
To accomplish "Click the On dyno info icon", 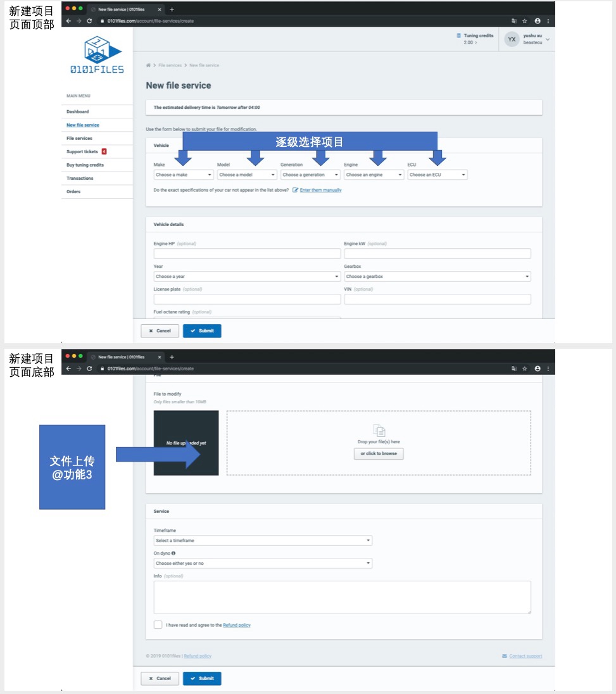I will click(x=173, y=553).
